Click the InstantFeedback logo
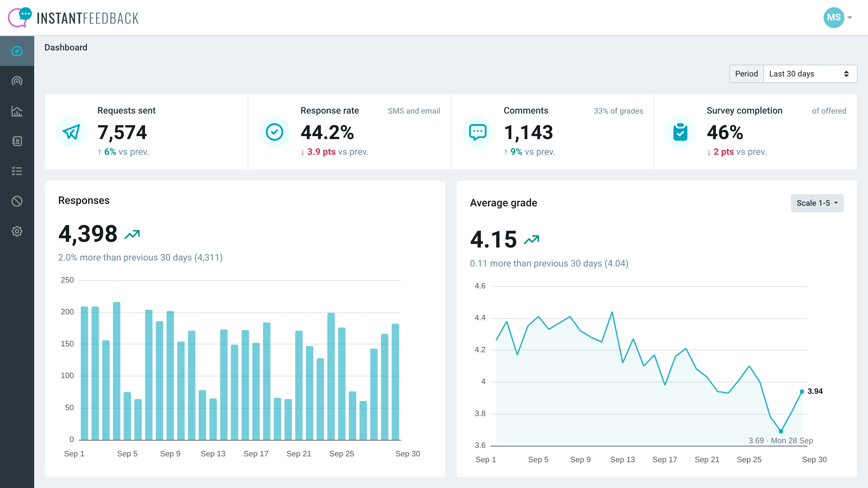The width and height of the screenshot is (868, 488). point(74,18)
